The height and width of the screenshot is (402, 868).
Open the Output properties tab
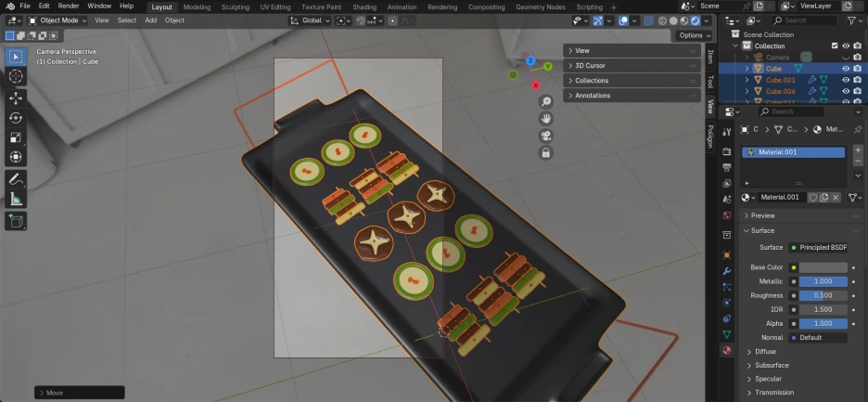point(727,167)
